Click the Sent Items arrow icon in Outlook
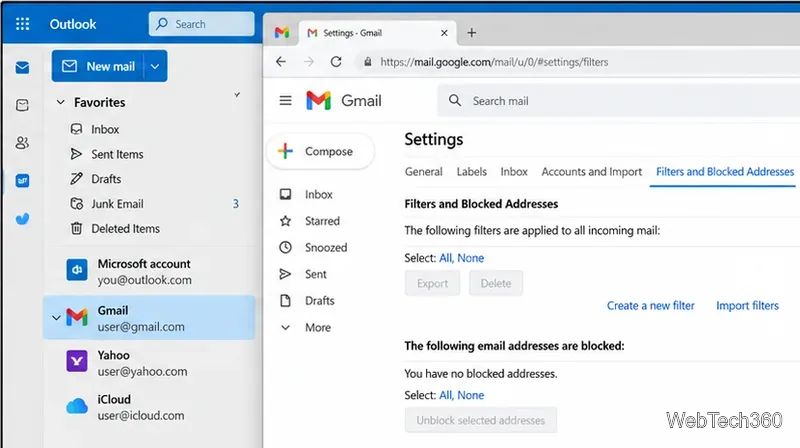Viewport: 800px width, 448px height. pos(76,154)
